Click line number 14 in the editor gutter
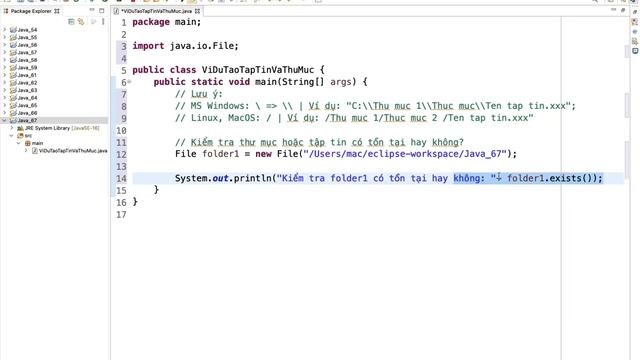640x360 pixels. [x=121, y=178]
